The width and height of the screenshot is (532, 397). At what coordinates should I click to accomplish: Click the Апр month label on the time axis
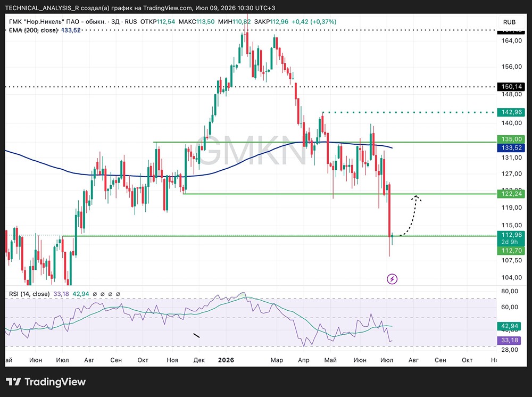pos(304,360)
